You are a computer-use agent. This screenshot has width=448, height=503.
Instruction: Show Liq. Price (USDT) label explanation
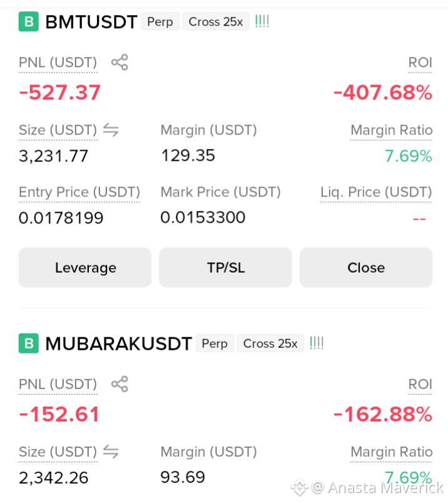[x=376, y=192]
